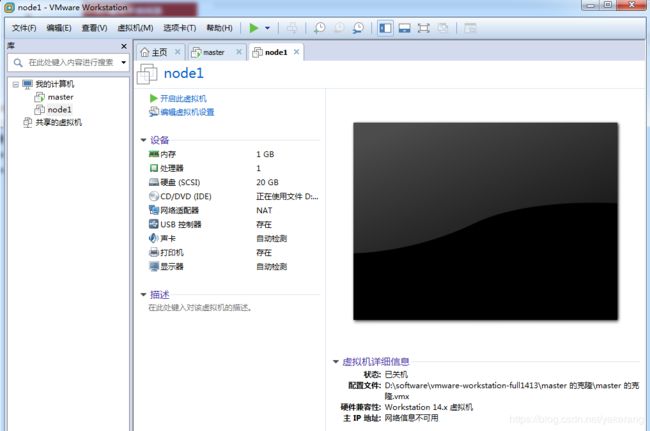Open the library search dropdown arrow
Viewport: 650px width, 431px height.
coord(124,63)
